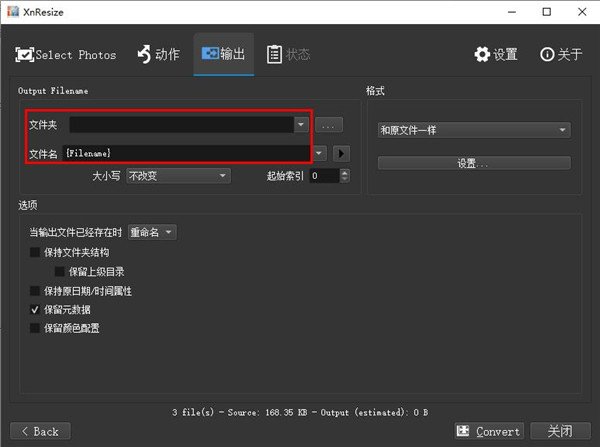Open the 大小写 不改变 dropdown
This screenshot has width=600, height=447.
[178, 176]
